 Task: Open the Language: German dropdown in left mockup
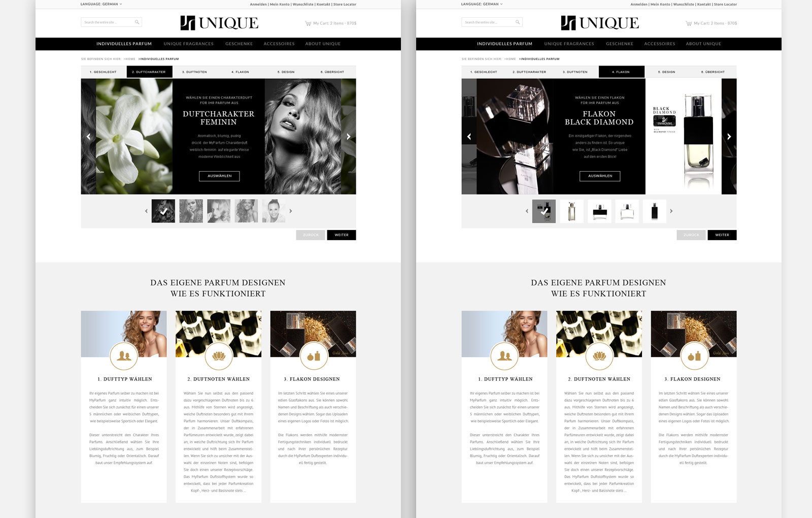point(101,4)
